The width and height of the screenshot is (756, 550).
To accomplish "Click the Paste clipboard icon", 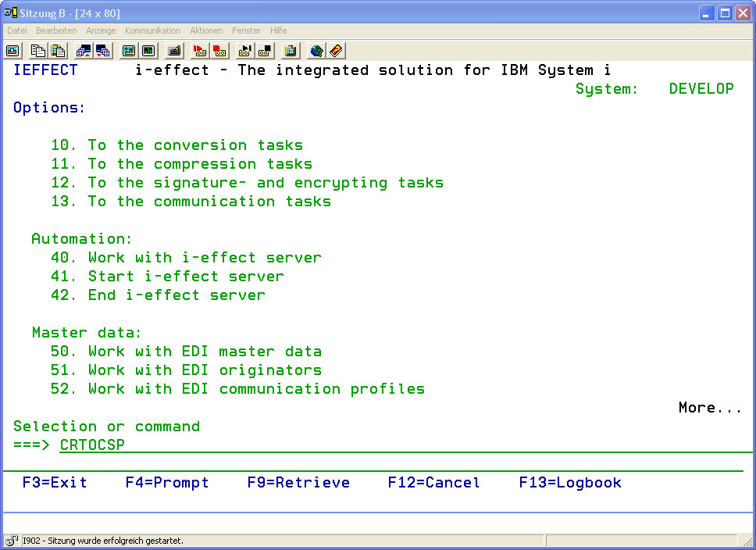I will pos(57,51).
